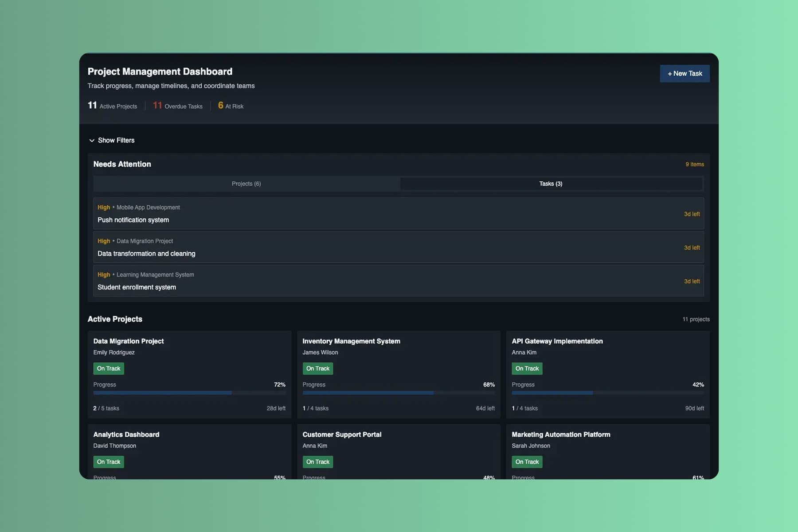Click the 6 At Risk stat
798x532 pixels.
tap(231, 106)
